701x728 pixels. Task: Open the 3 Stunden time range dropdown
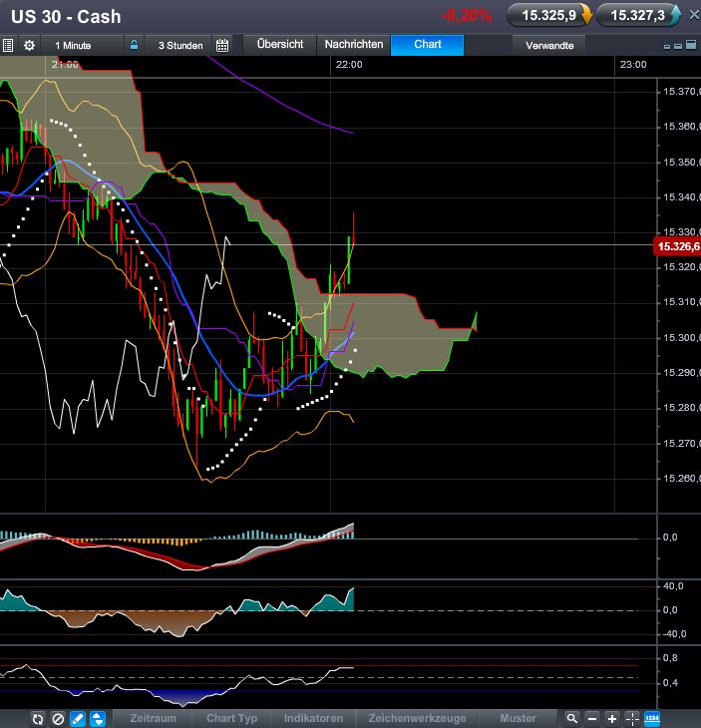click(178, 46)
